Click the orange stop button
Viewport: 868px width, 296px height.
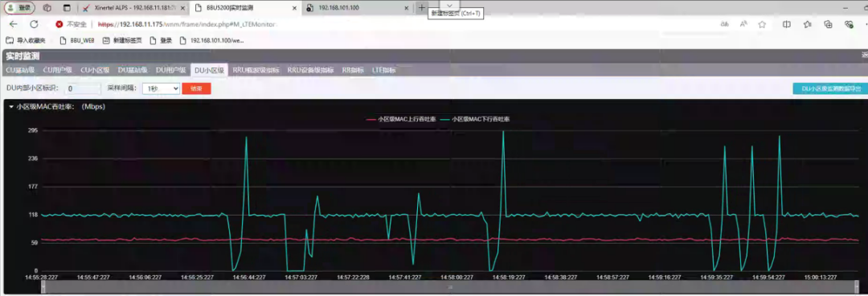click(x=197, y=88)
